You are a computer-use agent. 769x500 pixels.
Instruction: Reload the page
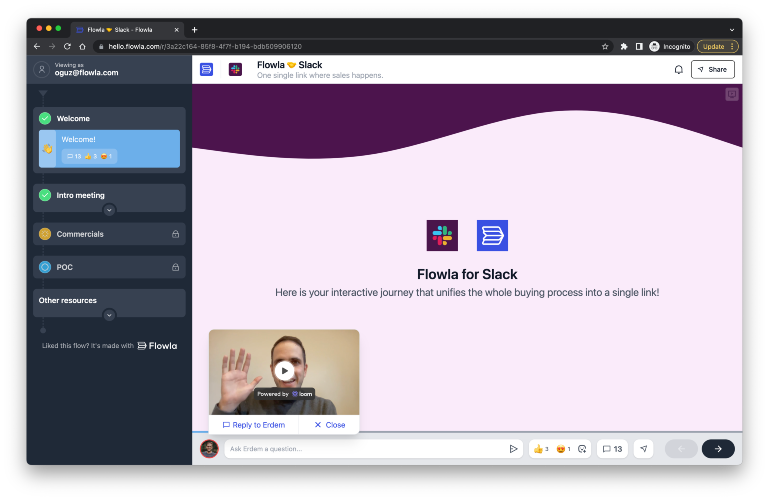pos(67,47)
